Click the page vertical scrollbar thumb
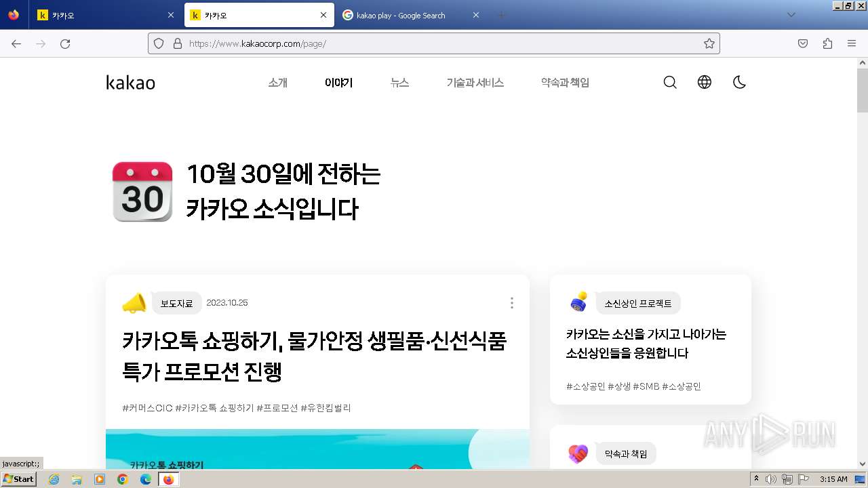The image size is (868, 488). click(x=863, y=91)
